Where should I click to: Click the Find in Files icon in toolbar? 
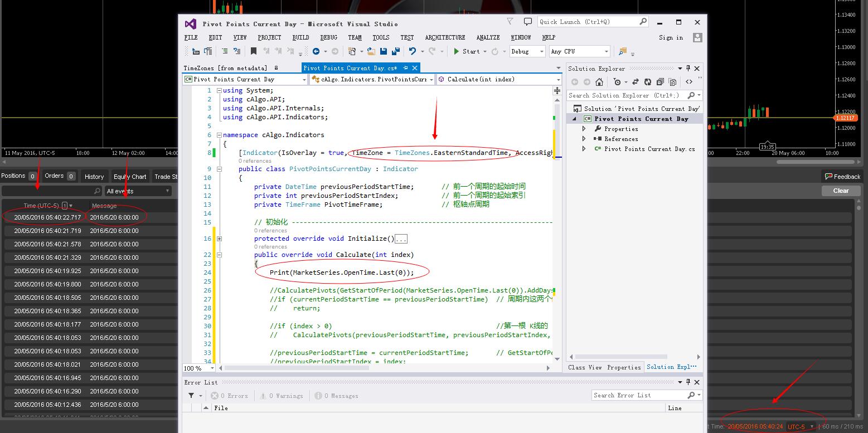pos(623,51)
